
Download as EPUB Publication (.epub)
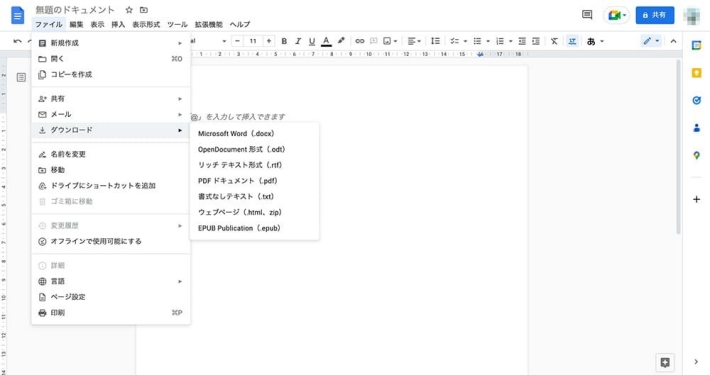[x=254, y=228]
